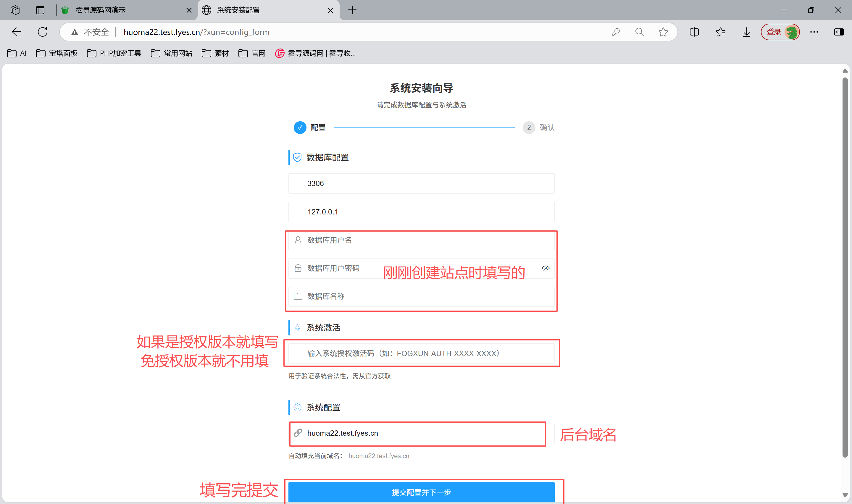
Task: Open the PHP加密工具 bookmarks folder
Action: tap(113, 53)
